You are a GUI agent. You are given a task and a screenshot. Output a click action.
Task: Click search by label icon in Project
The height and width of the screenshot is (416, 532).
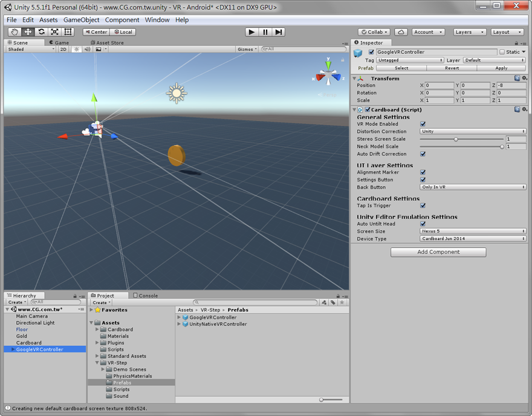(333, 302)
